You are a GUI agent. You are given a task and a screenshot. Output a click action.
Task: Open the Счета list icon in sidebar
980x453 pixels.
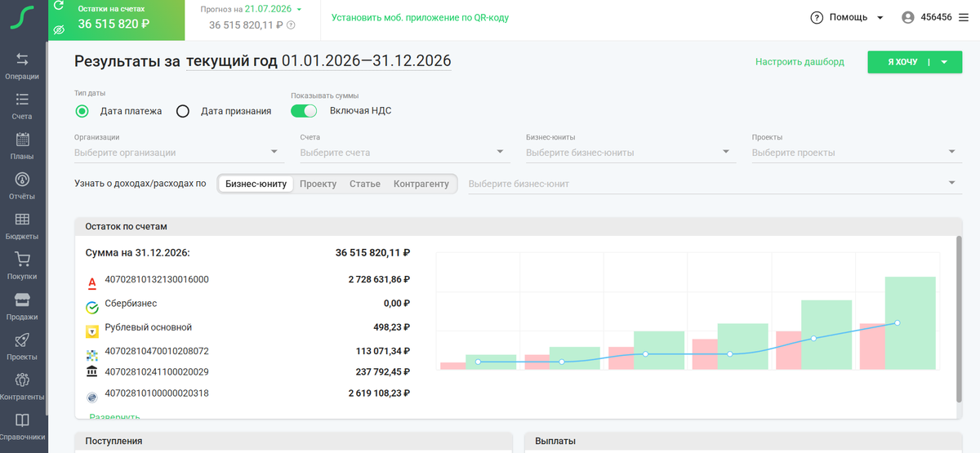coord(22,100)
